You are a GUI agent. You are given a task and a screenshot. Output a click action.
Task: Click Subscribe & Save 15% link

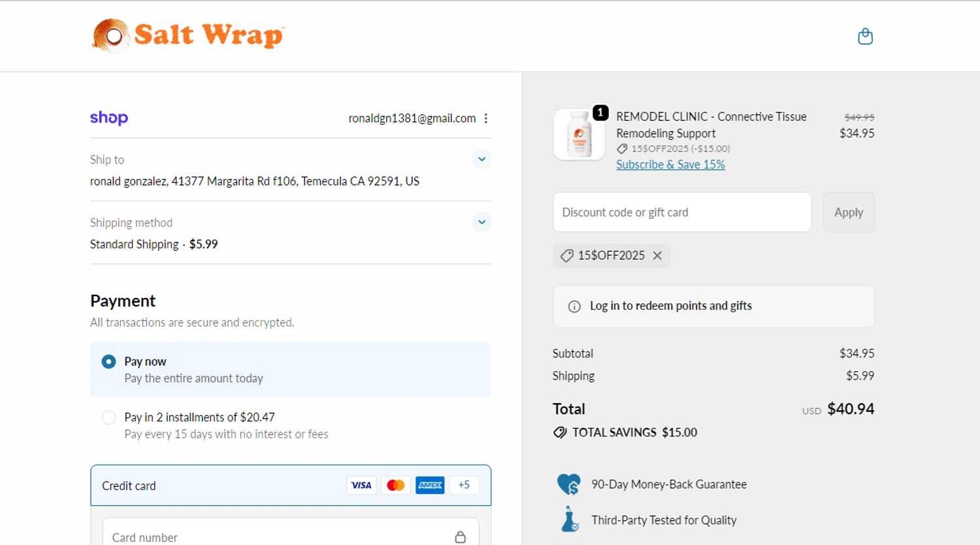click(x=670, y=165)
